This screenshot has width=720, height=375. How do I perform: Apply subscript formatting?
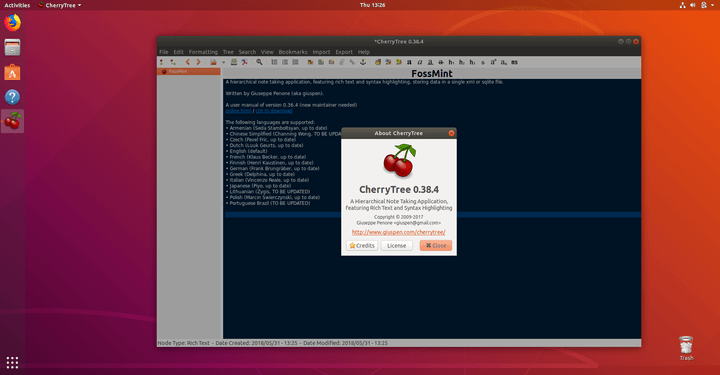(504, 62)
